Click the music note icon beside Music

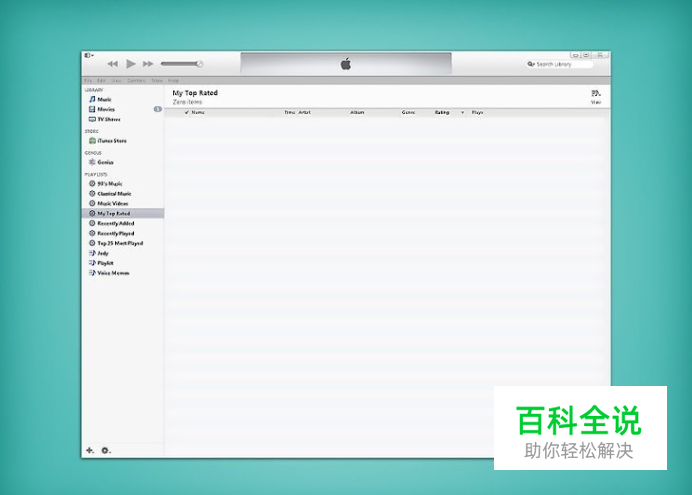[92, 99]
